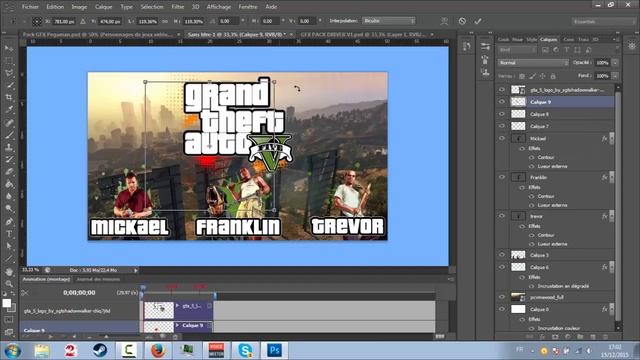Open Photoshop from the taskbar

[274, 350]
